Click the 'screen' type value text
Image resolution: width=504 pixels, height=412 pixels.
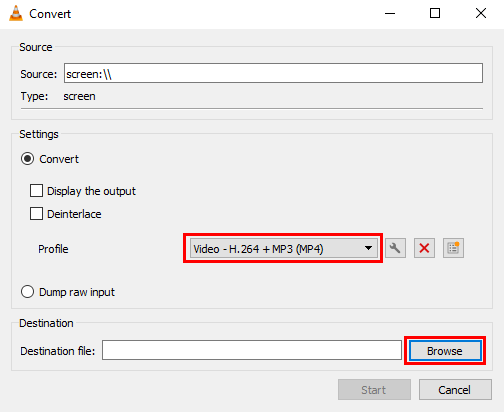point(79,96)
